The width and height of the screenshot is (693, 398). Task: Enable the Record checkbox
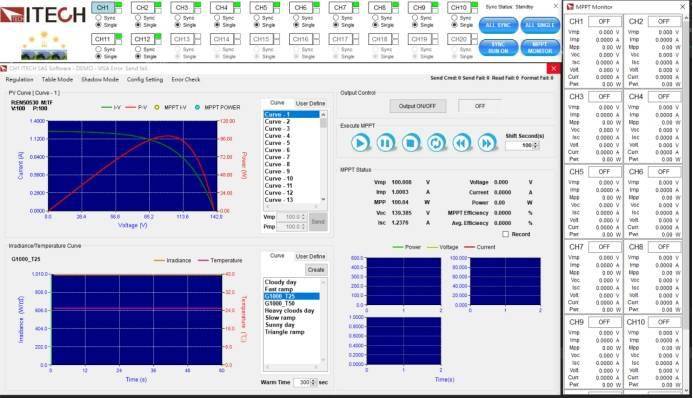coord(506,234)
